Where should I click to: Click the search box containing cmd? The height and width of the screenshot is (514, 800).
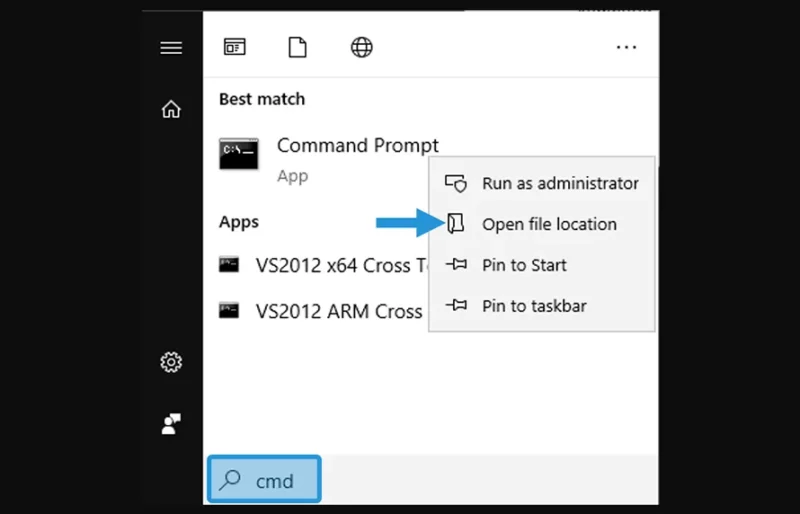264,479
